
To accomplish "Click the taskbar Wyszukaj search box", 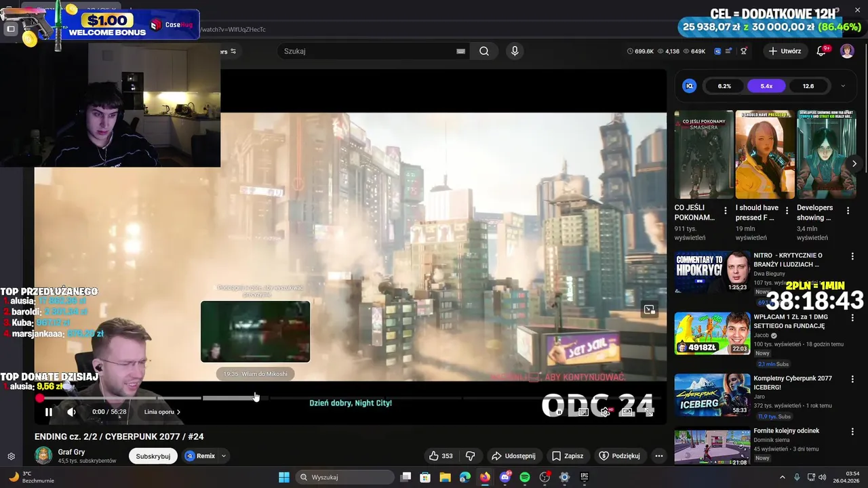I will coord(344,477).
